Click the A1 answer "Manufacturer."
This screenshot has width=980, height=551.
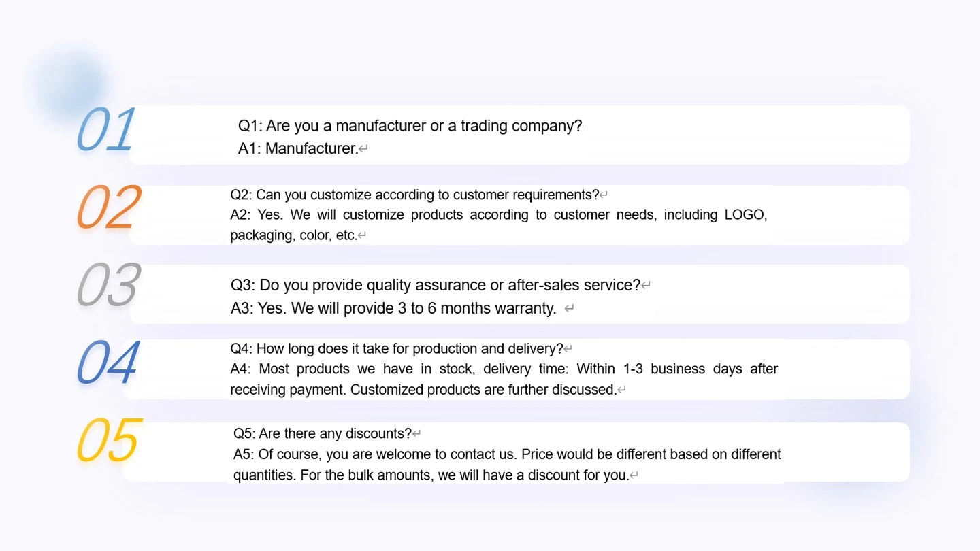(x=298, y=149)
